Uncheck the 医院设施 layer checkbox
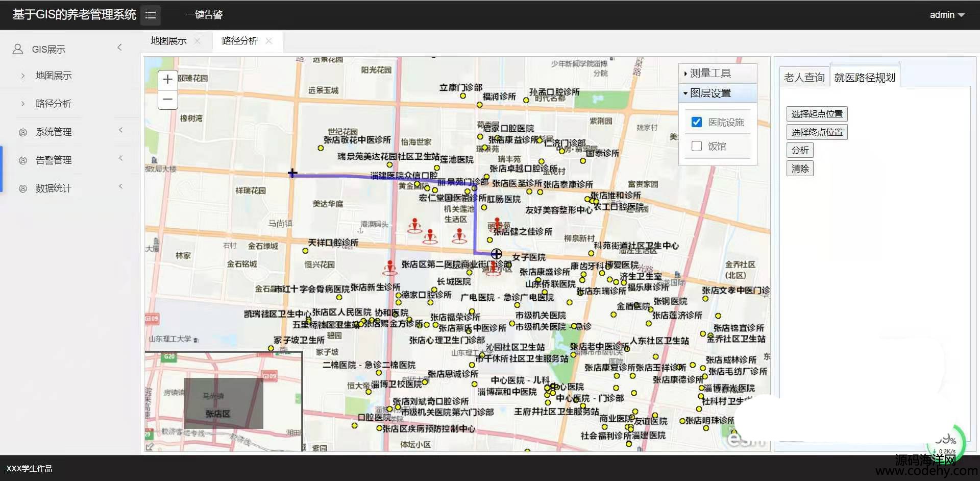 pyautogui.click(x=696, y=122)
